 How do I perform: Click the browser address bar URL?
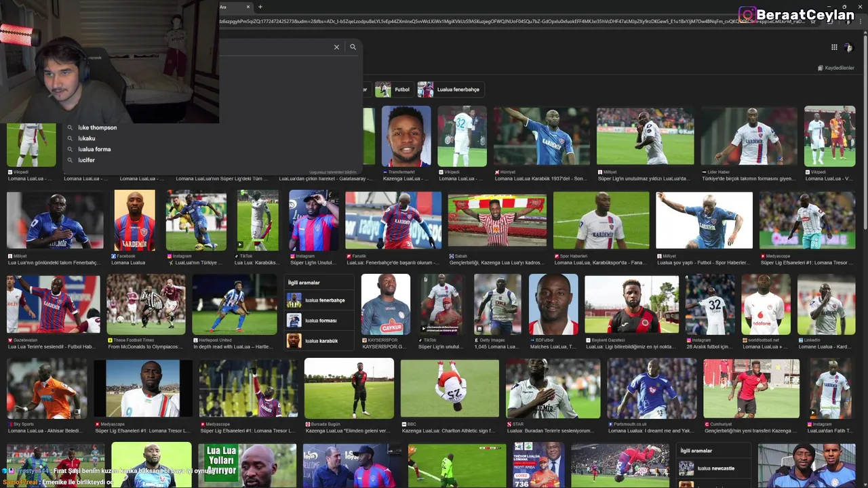click(512, 21)
